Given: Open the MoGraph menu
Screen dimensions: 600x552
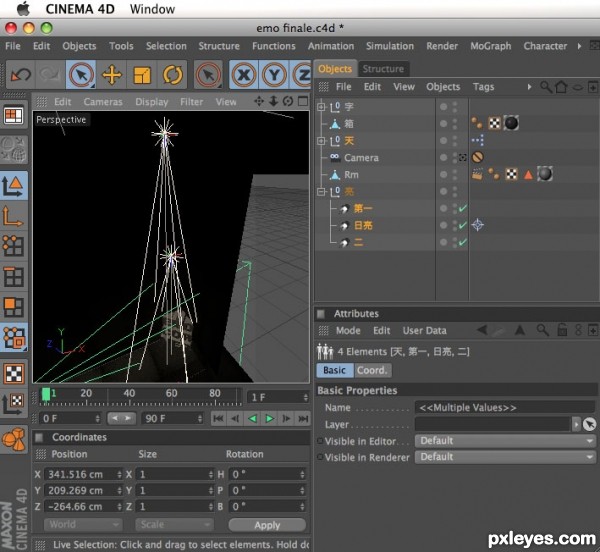Looking at the screenshot, I should coord(491,46).
